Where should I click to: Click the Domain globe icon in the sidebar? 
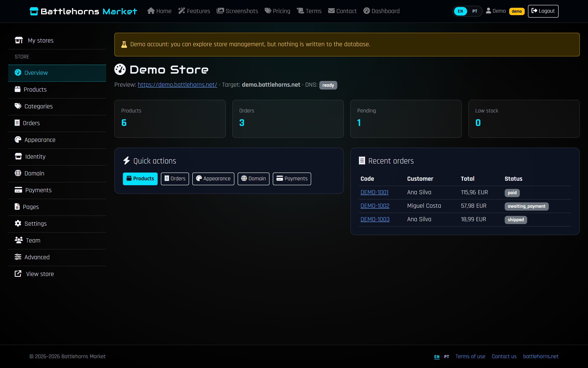pyautogui.click(x=18, y=173)
